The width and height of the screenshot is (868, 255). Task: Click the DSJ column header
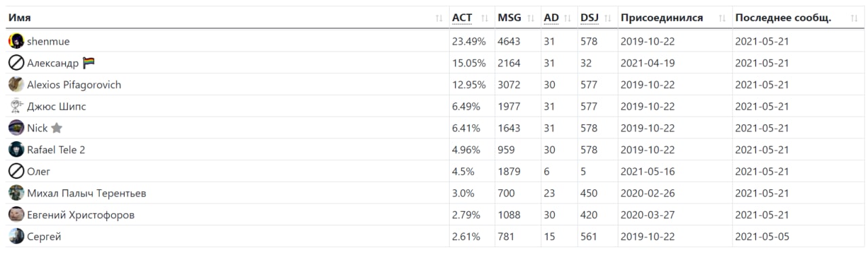589,18
